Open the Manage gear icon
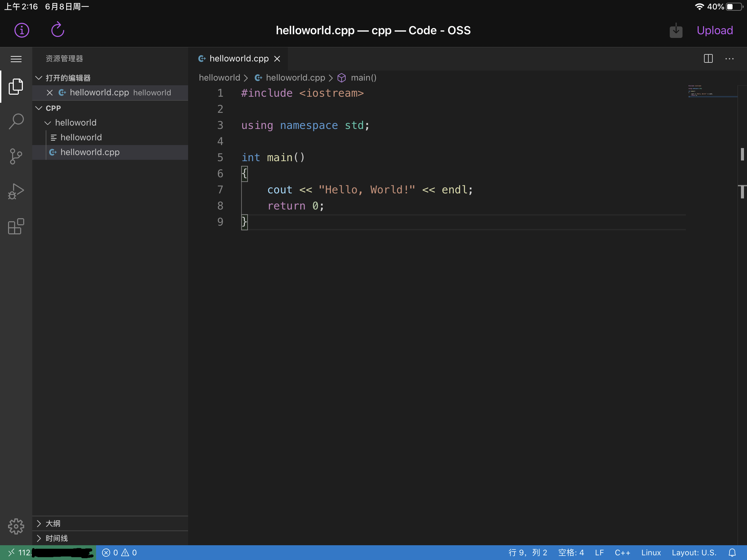This screenshot has height=560, width=747. (x=16, y=526)
